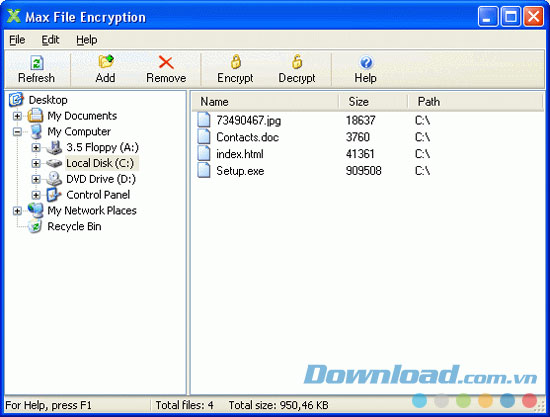Image resolution: width=550 pixels, height=417 pixels.
Task: Click the My Documents folder icon
Action: click(x=35, y=115)
